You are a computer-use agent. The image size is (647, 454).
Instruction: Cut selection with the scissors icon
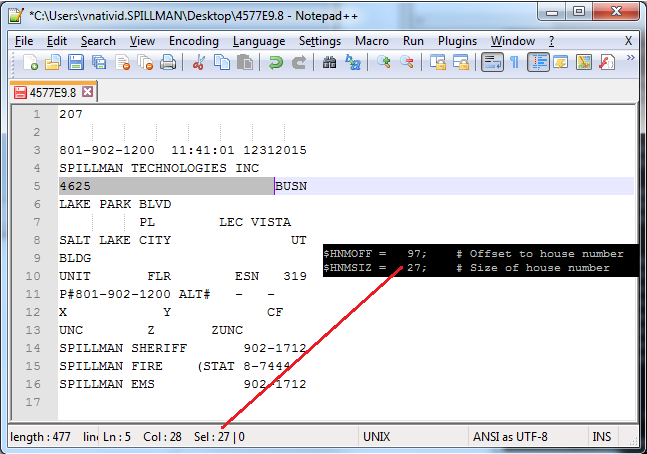tap(199, 62)
